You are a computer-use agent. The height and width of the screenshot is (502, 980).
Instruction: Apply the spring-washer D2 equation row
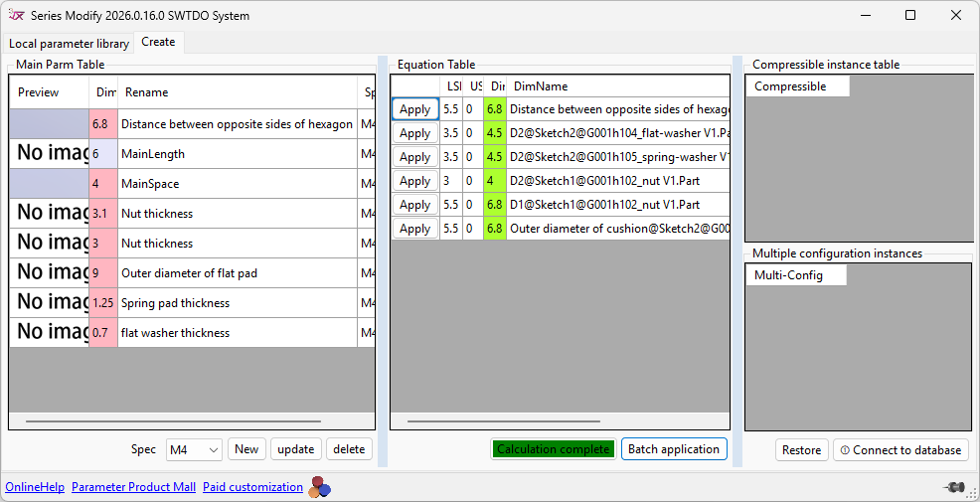[414, 157]
